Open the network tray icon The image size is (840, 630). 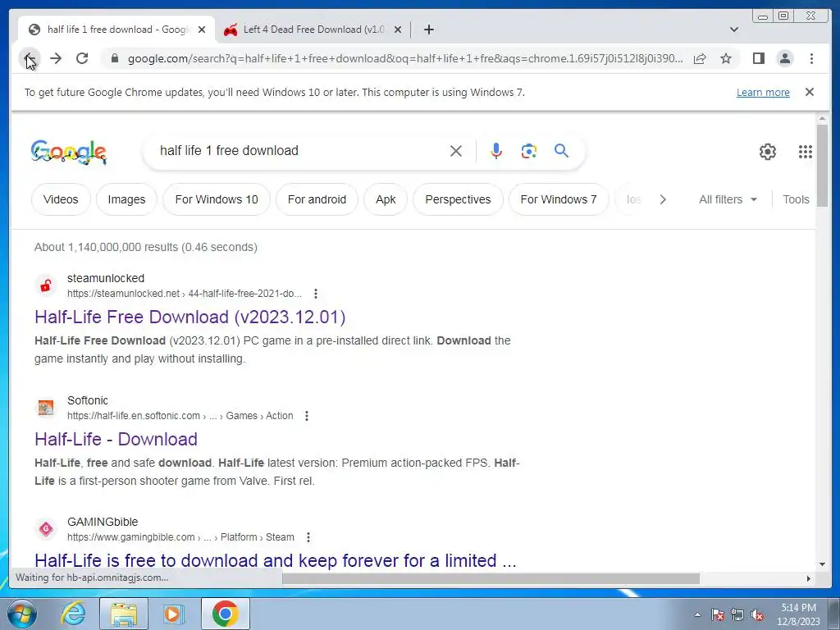click(x=737, y=614)
